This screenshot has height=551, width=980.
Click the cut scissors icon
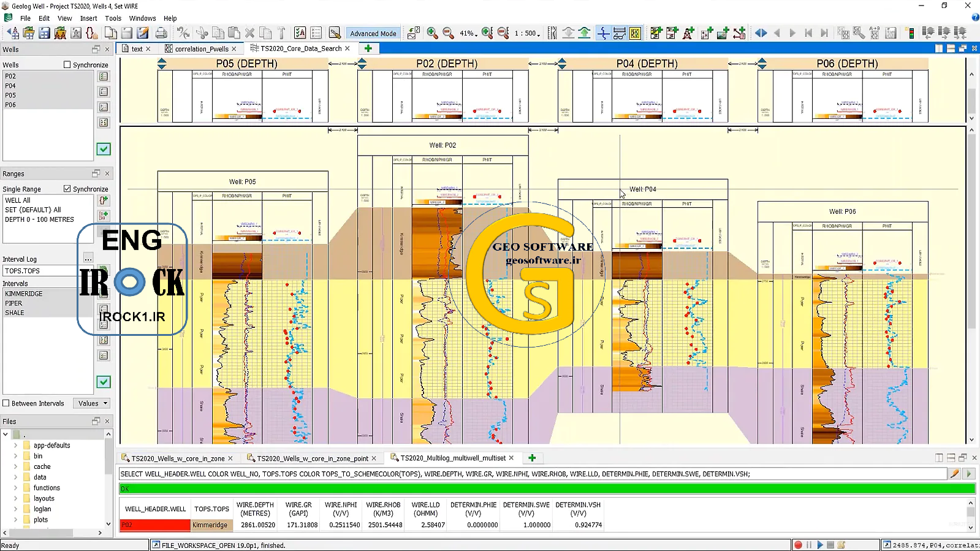pyautogui.click(x=202, y=33)
